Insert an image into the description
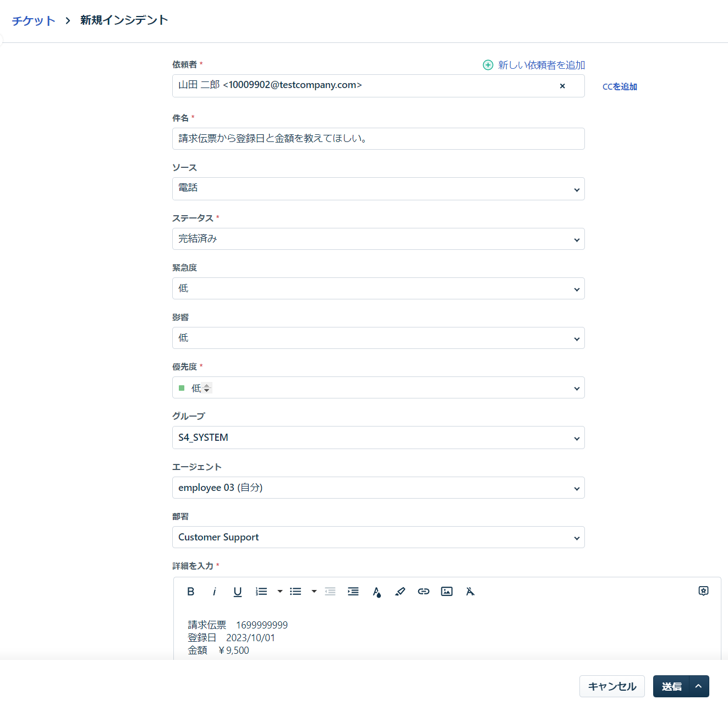Viewport: 728px width, 705px height. tap(446, 591)
